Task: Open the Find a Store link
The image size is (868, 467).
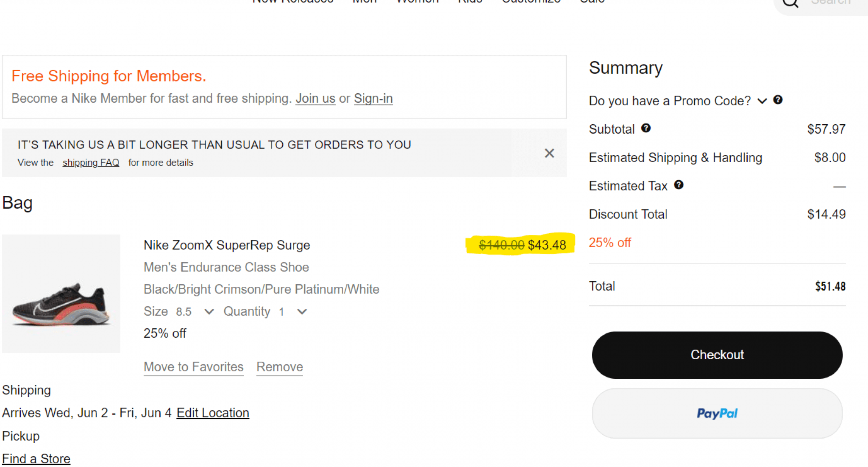Action: coord(36,459)
